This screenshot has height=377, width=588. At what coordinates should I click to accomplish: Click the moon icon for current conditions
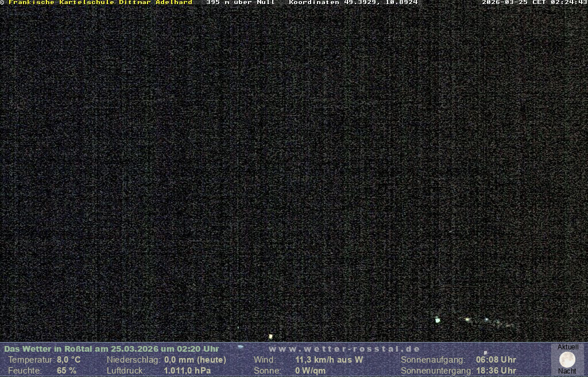(567, 360)
